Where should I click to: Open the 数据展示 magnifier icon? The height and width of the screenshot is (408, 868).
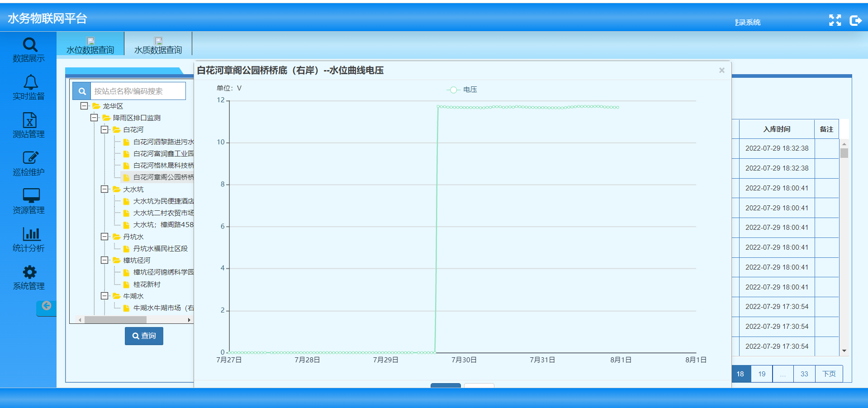tap(30, 44)
